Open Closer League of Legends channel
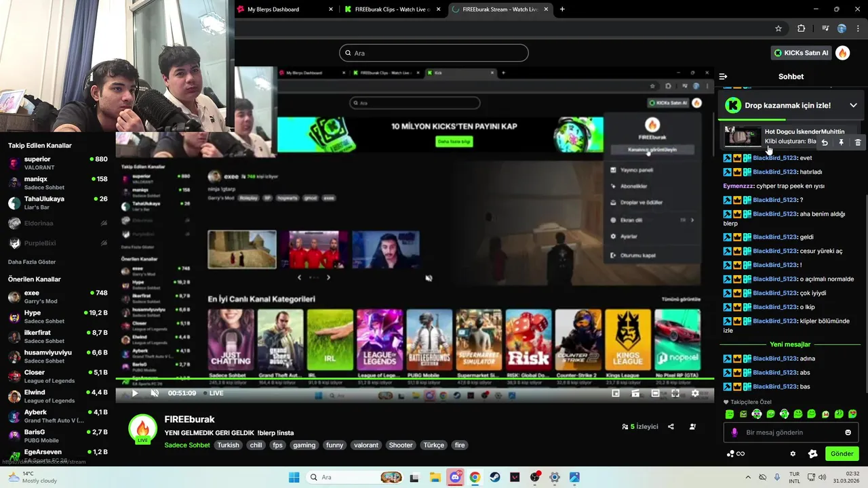Image resolution: width=868 pixels, height=488 pixels. pyautogui.click(x=58, y=376)
